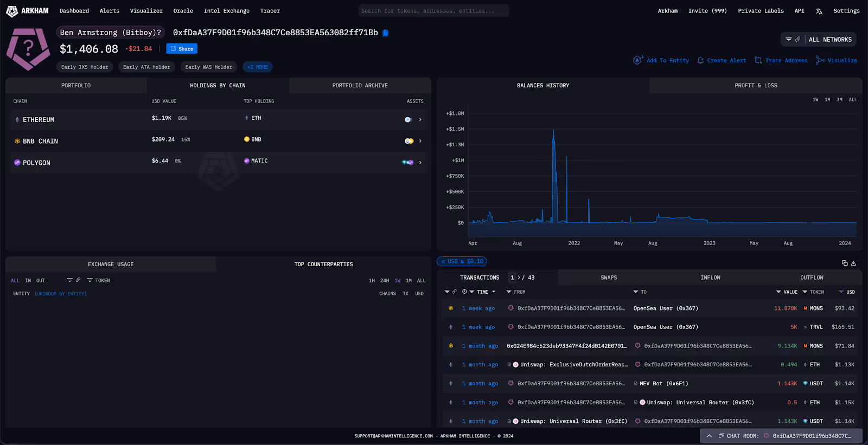Click the Early IXS Holder tag
The height and width of the screenshot is (445, 868).
coord(85,67)
